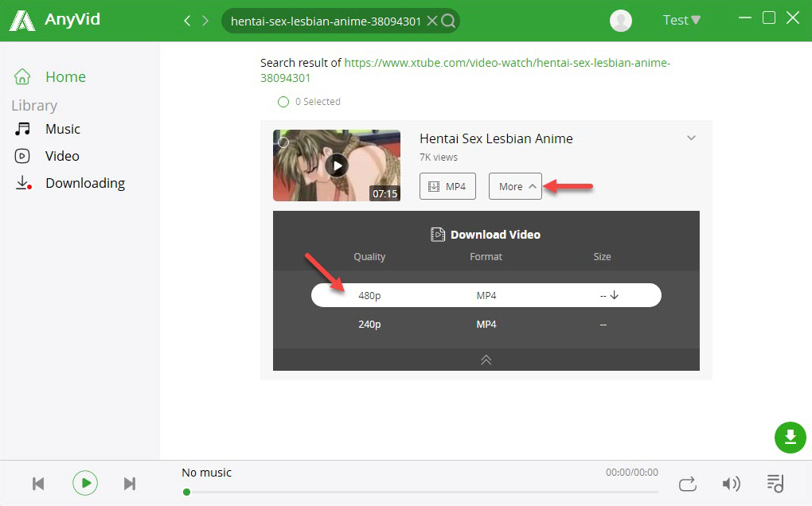The image size is (812, 506).
Task: Toggle the repeat mode icon
Action: [x=687, y=484]
